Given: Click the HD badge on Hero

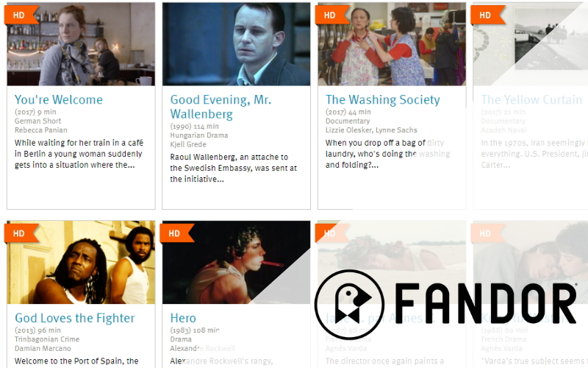Looking at the screenshot, I should pos(176,233).
